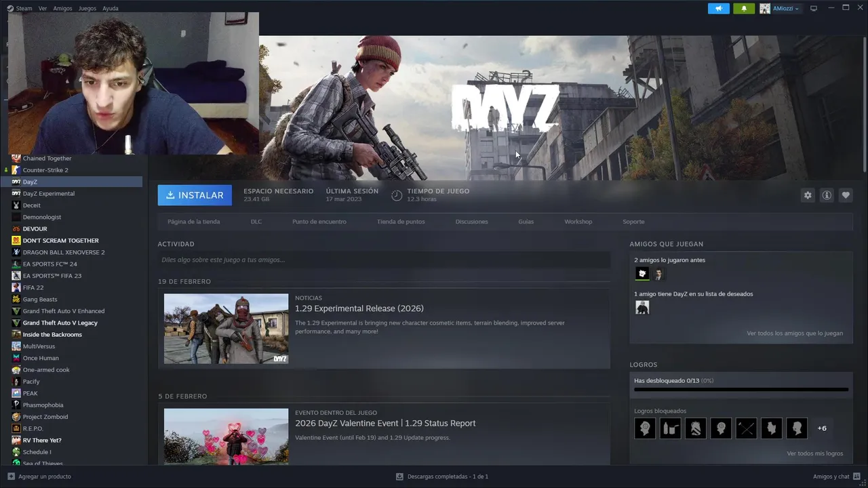Click the Schedule I game icon
The height and width of the screenshot is (488, 868).
pos(16,452)
